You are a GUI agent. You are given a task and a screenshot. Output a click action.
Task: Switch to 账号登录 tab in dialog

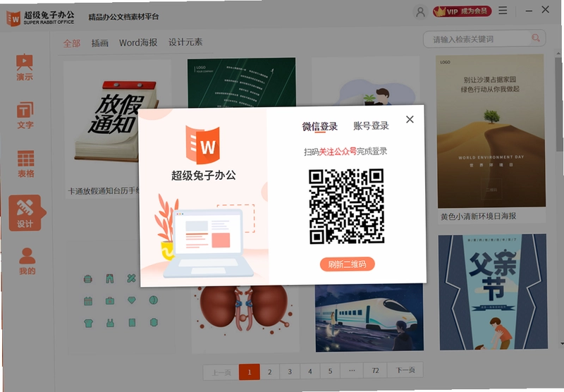coord(371,125)
